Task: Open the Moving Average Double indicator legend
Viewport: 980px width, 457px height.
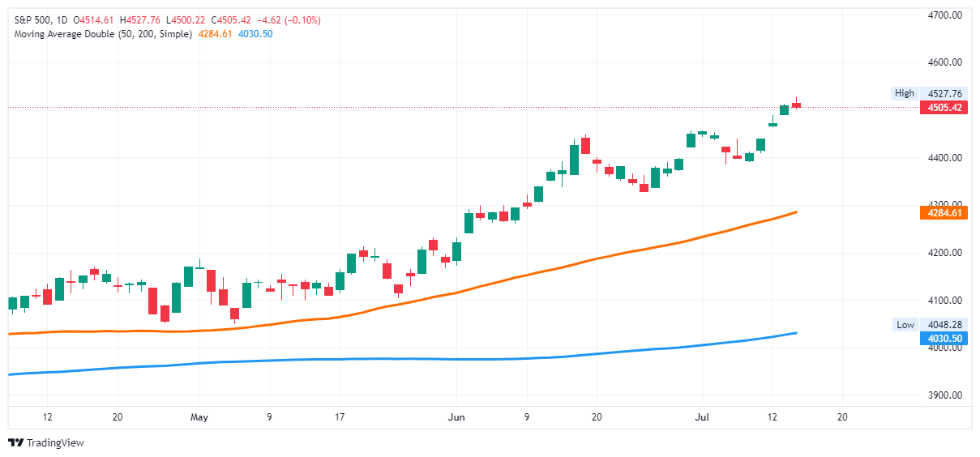Action: point(103,34)
